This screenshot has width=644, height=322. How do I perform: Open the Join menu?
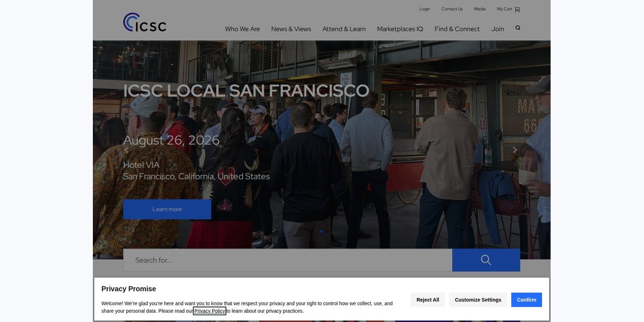click(x=497, y=29)
